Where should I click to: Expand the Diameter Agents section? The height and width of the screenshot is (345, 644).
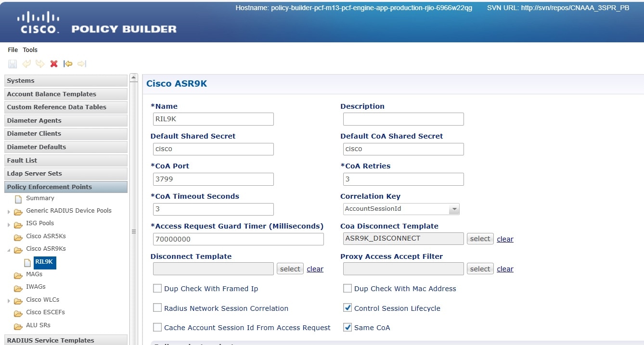(x=66, y=120)
